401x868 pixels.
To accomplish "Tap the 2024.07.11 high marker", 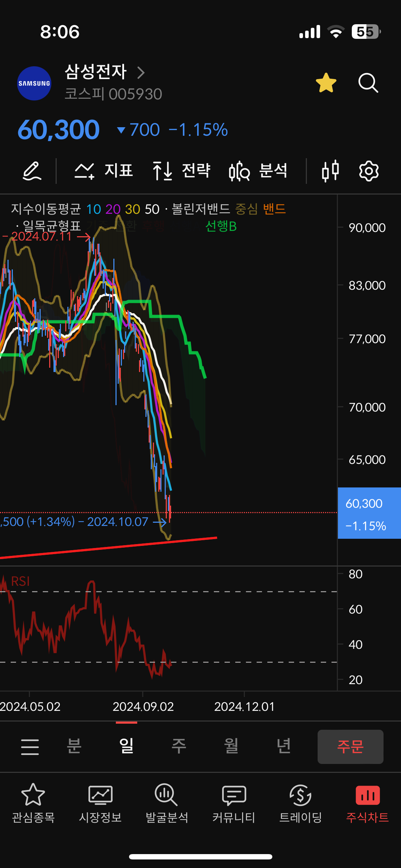I will (x=46, y=237).
